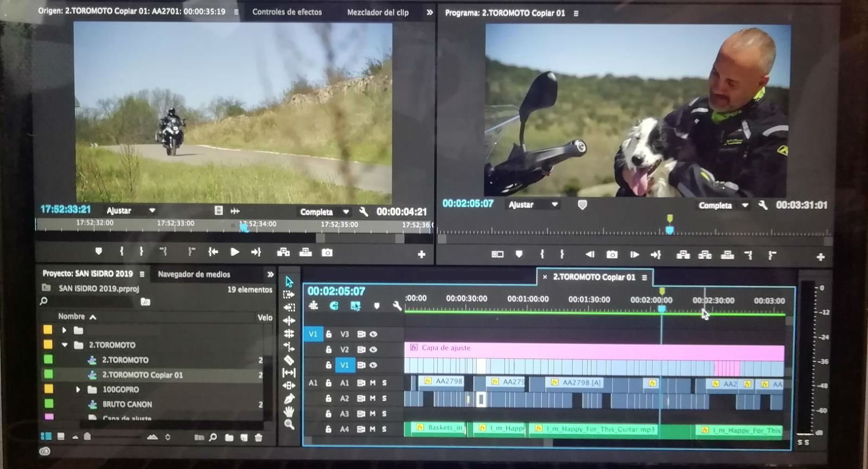The image size is (868, 469).
Task: Create new bin in Project panel
Action: [229, 437]
